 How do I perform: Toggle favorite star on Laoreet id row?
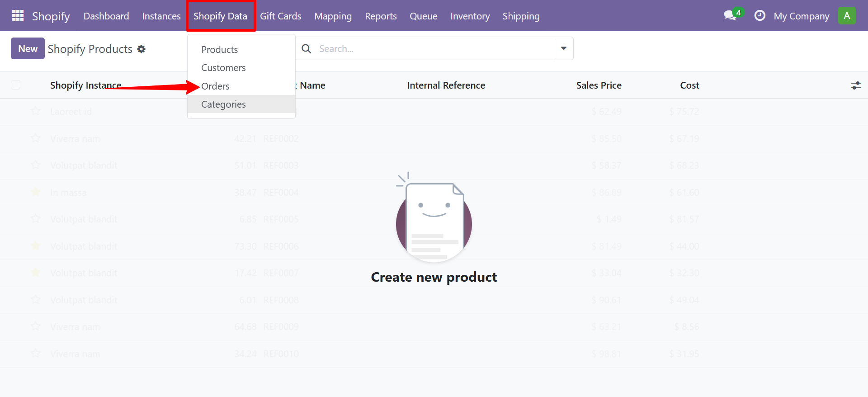[x=36, y=111]
